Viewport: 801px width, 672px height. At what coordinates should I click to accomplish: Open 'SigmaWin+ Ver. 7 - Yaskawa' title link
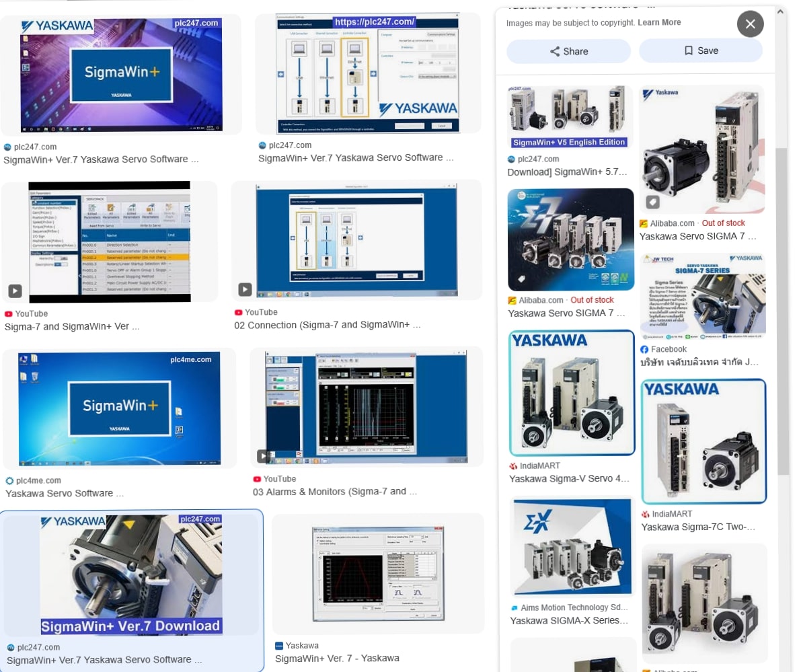(x=337, y=659)
